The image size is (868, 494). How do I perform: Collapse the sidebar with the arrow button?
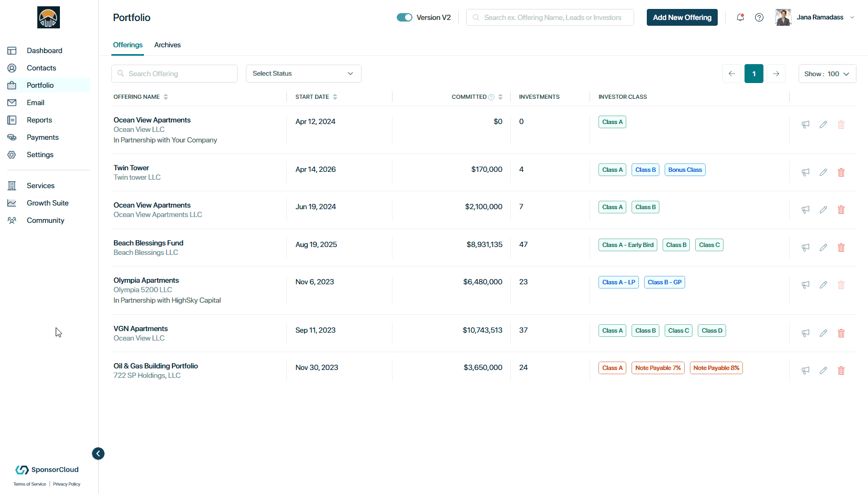(98, 454)
